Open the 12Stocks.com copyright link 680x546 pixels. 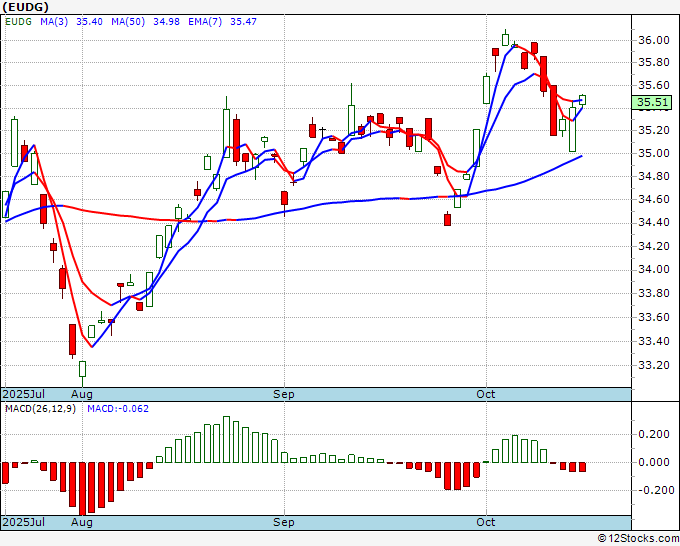coord(638,539)
